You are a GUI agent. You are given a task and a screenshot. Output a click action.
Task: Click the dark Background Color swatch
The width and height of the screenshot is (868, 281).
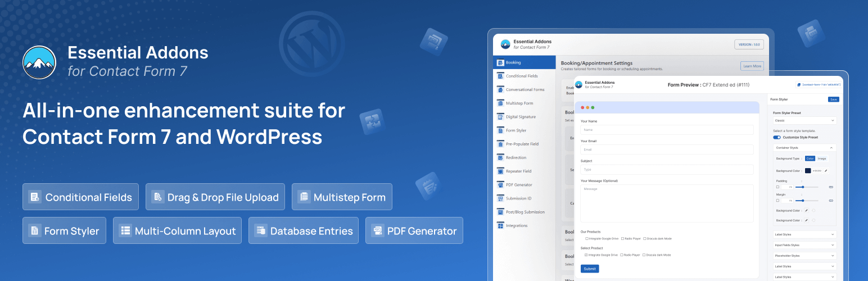808,170
